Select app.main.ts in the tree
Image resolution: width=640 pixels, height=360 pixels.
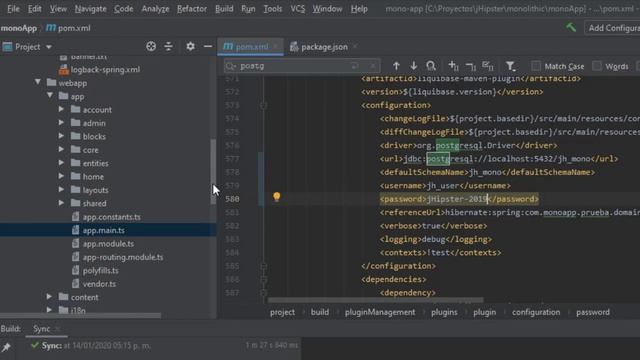(x=104, y=230)
